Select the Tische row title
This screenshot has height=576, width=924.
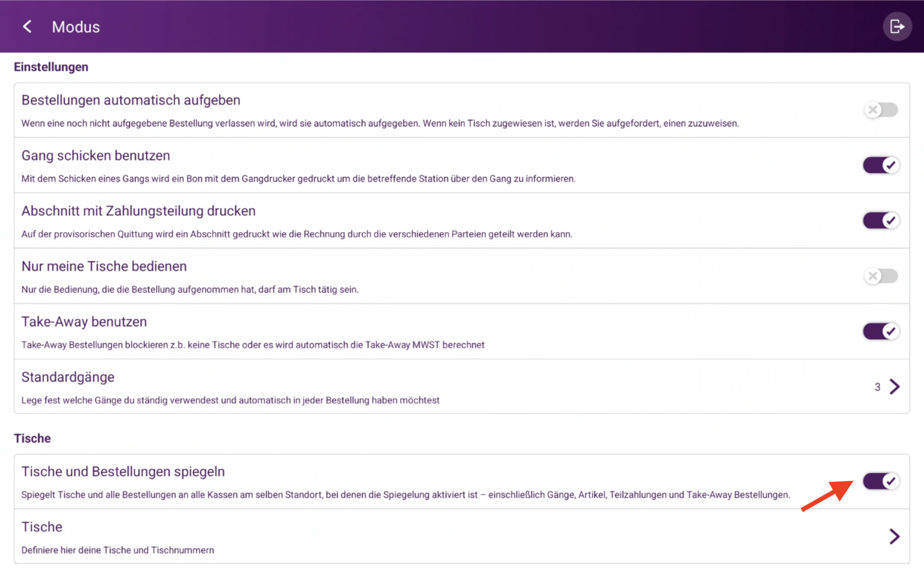[x=42, y=527]
